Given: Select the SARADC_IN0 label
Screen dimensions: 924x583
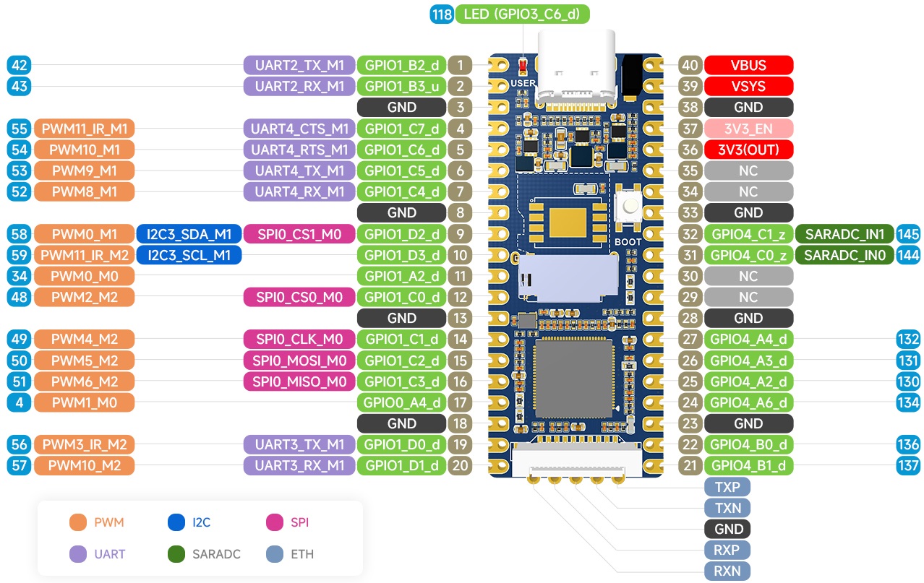Looking at the screenshot, I should coord(844,255).
